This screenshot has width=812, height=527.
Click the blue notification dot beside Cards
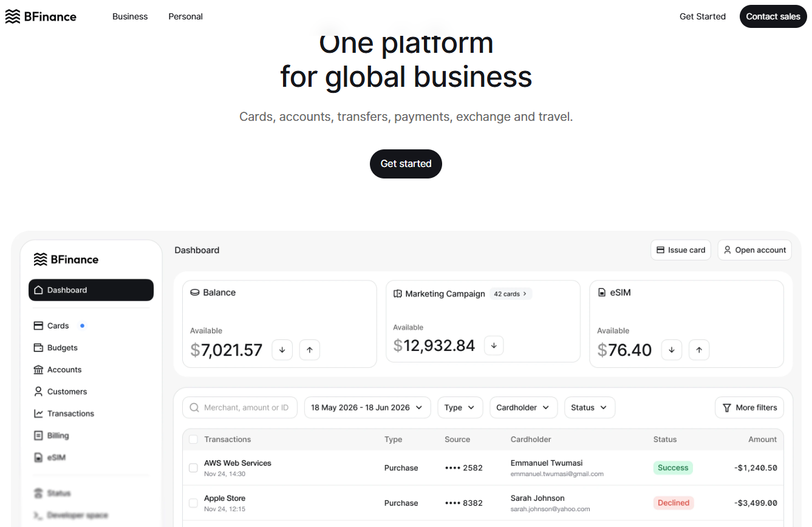point(82,325)
